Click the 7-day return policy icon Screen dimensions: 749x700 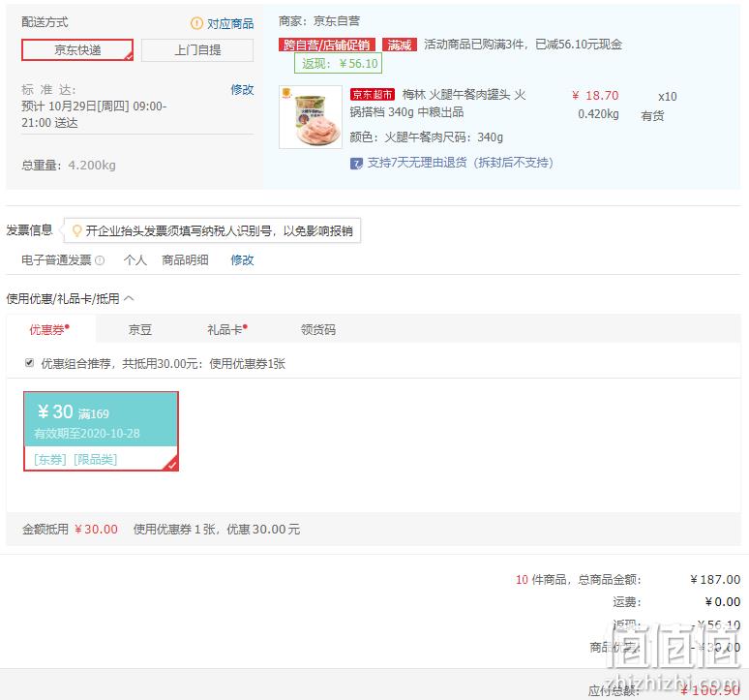click(x=356, y=164)
